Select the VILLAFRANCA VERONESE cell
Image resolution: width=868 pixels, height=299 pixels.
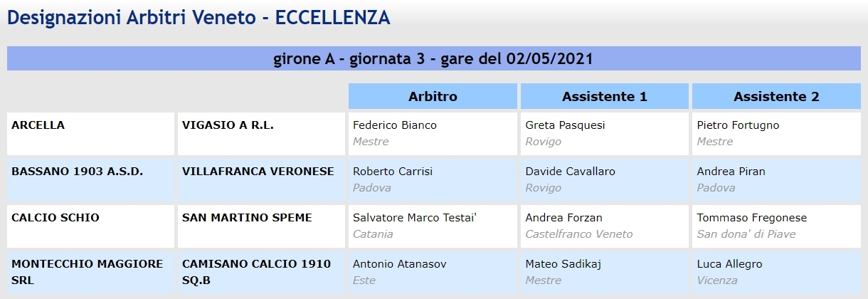261,180
